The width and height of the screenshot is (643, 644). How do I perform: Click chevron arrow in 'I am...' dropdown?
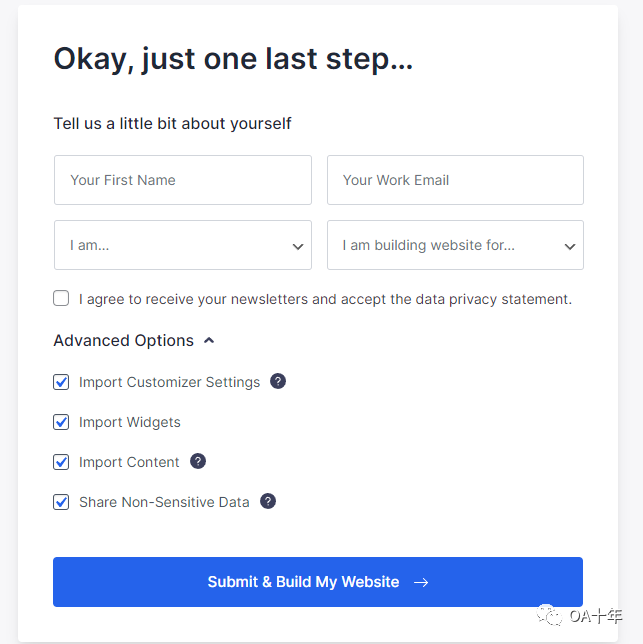pyautogui.click(x=298, y=246)
